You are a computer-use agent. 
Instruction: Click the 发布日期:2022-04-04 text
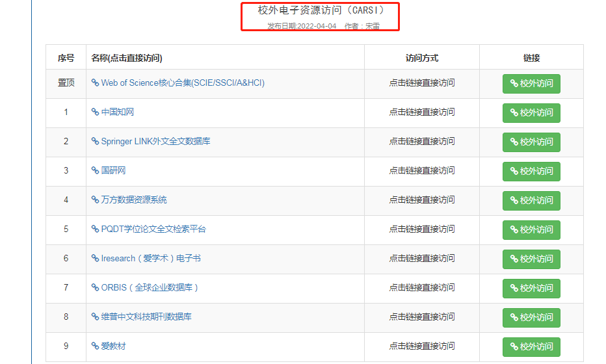302,26
